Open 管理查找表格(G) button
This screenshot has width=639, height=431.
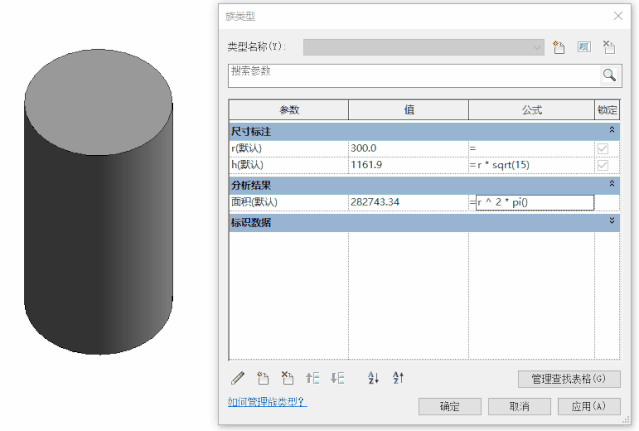coord(569,379)
